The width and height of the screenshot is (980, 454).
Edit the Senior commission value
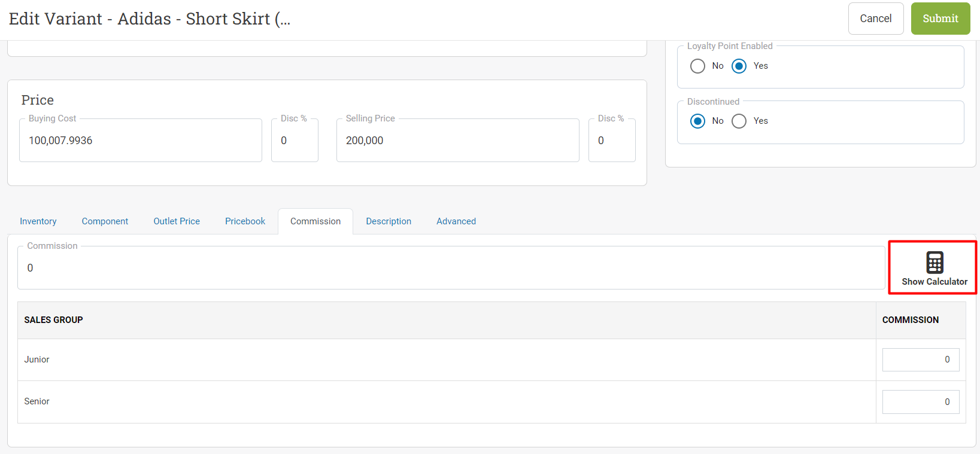[921, 402]
